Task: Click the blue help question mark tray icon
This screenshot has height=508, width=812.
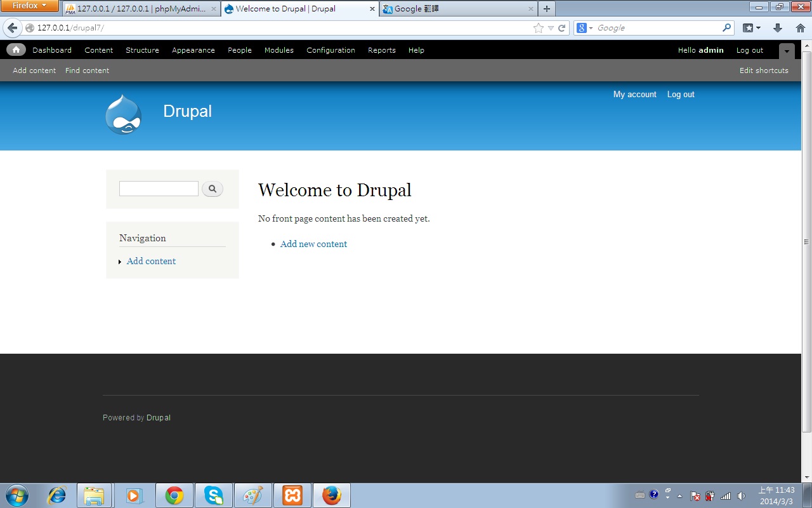Action: 654,495
